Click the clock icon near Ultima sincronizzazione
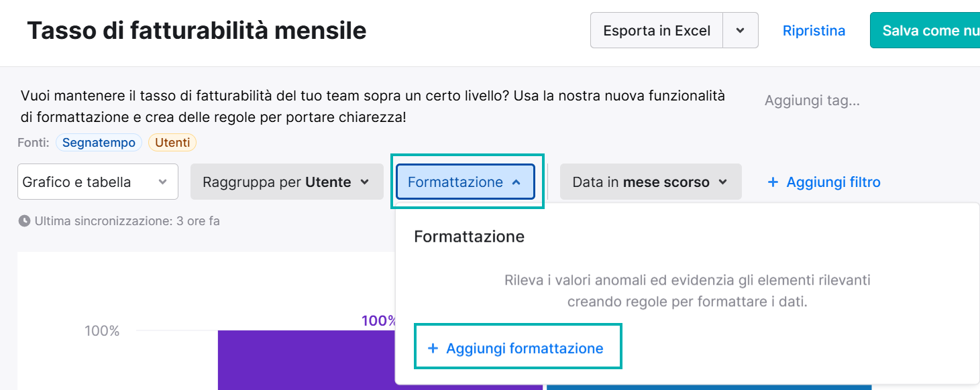Image resolution: width=980 pixels, height=390 pixels. tap(24, 220)
